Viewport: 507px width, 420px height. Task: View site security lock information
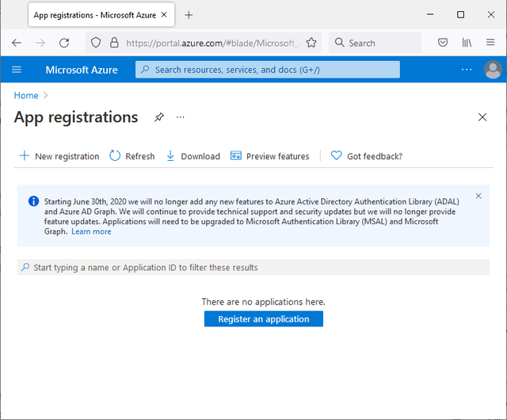(x=114, y=42)
